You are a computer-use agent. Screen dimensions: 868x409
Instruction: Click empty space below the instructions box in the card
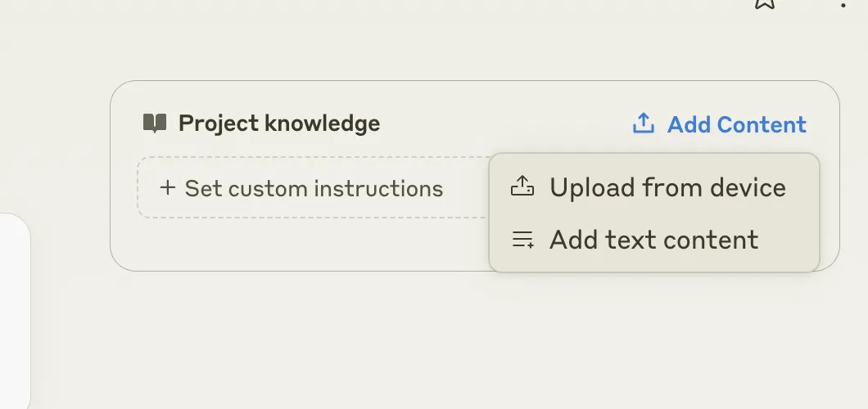click(299, 243)
